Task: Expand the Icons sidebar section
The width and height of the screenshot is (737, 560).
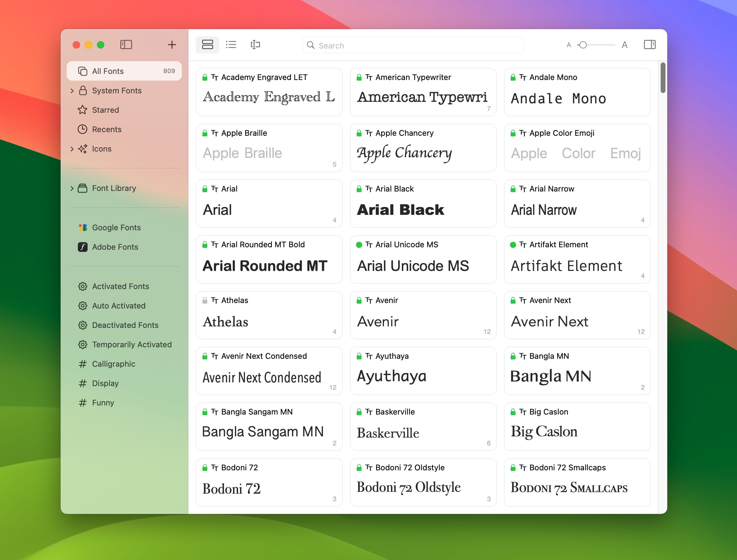Action: pyautogui.click(x=72, y=149)
